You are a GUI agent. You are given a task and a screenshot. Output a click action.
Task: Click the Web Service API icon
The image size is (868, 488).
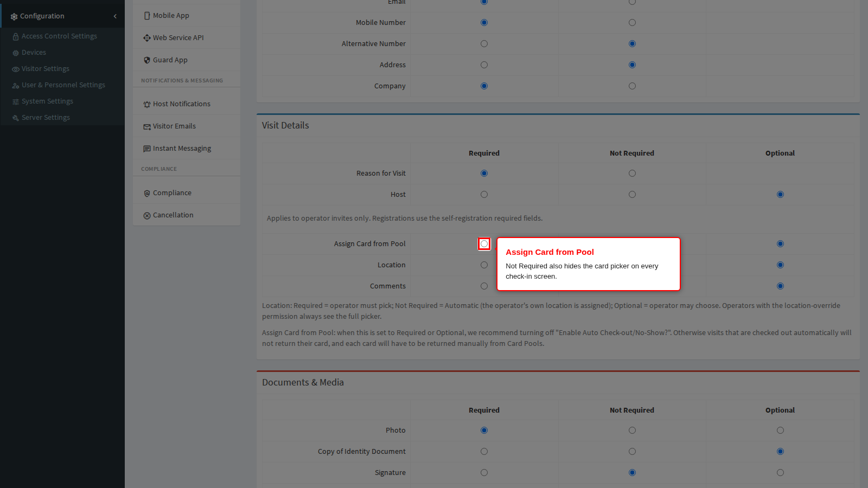click(147, 38)
